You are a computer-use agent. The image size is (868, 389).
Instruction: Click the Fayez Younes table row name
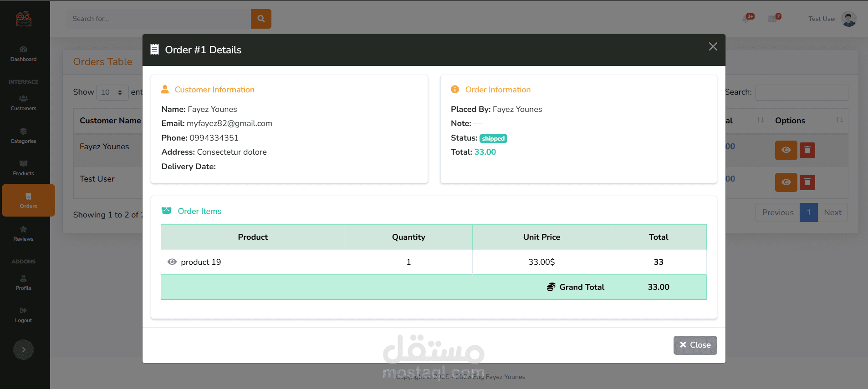[x=104, y=147]
